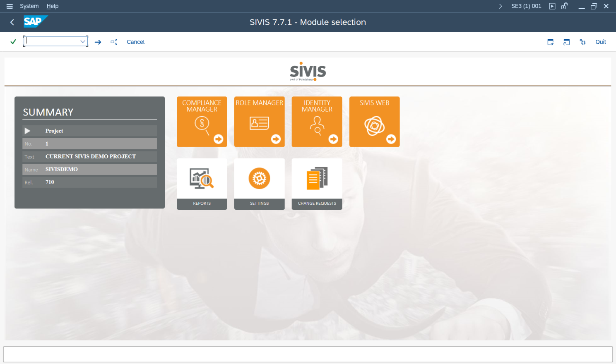Screen dimensions: 616x364
Task: Click the create new window icon near Quit
Action: click(551, 42)
